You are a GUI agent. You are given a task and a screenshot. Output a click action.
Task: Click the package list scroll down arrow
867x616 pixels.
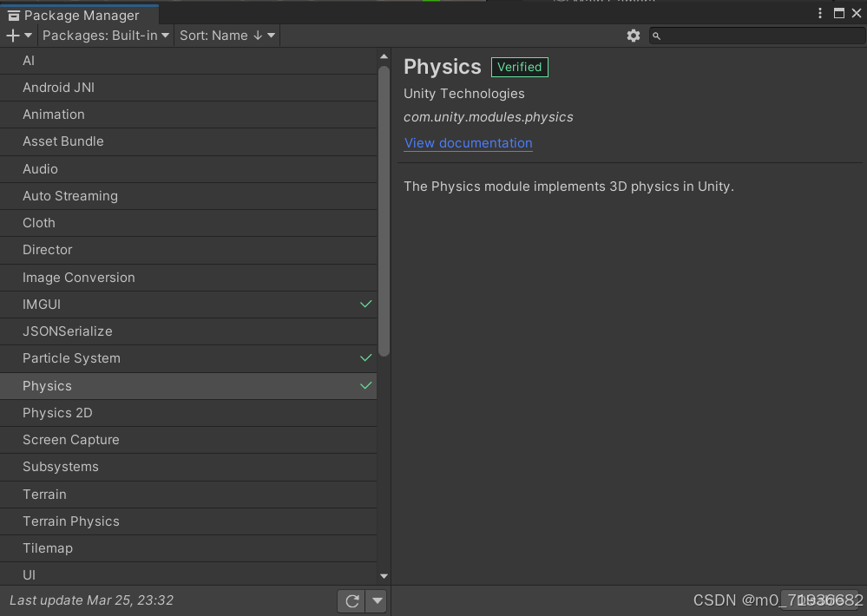(x=384, y=576)
